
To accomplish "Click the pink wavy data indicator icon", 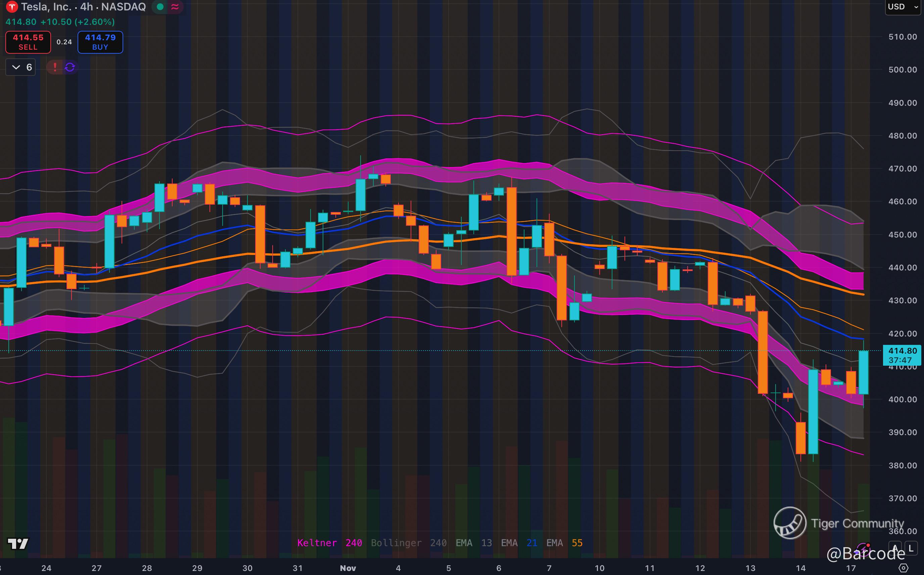I will click(175, 7).
